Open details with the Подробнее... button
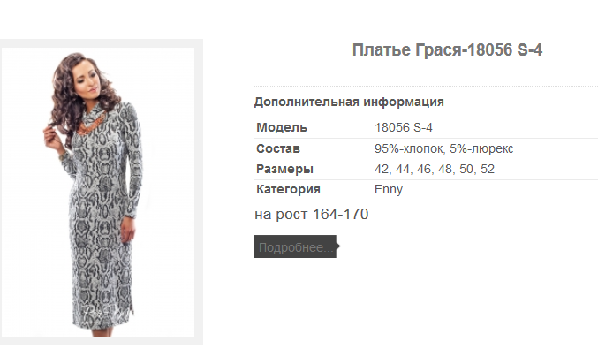This screenshot has width=598, height=364. tap(295, 246)
